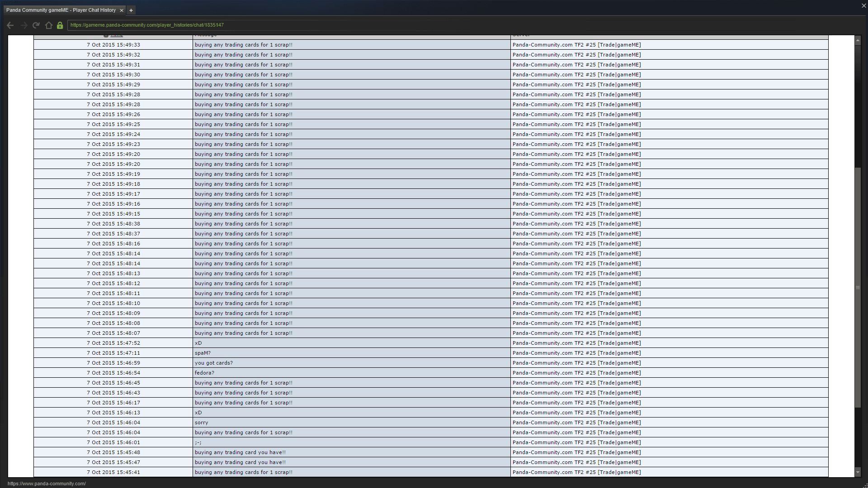Click the green SSL padlock icon

pyautogui.click(x=60, y=25)
